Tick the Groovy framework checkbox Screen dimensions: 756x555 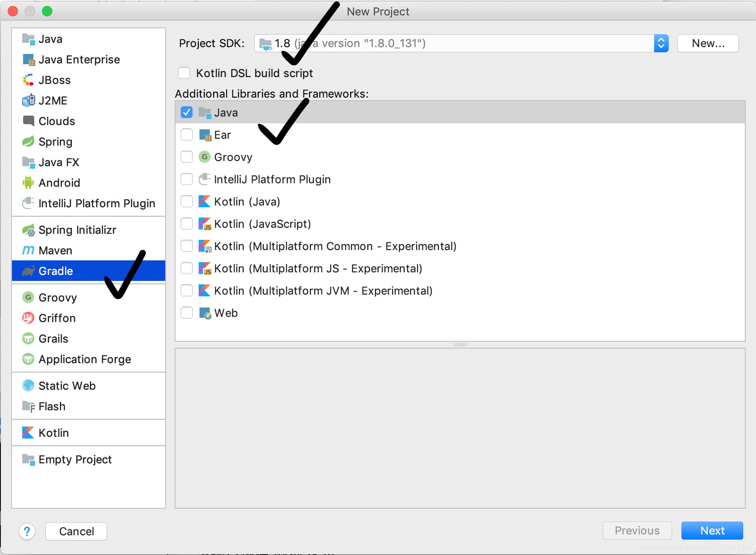click(x=187, y=157)
